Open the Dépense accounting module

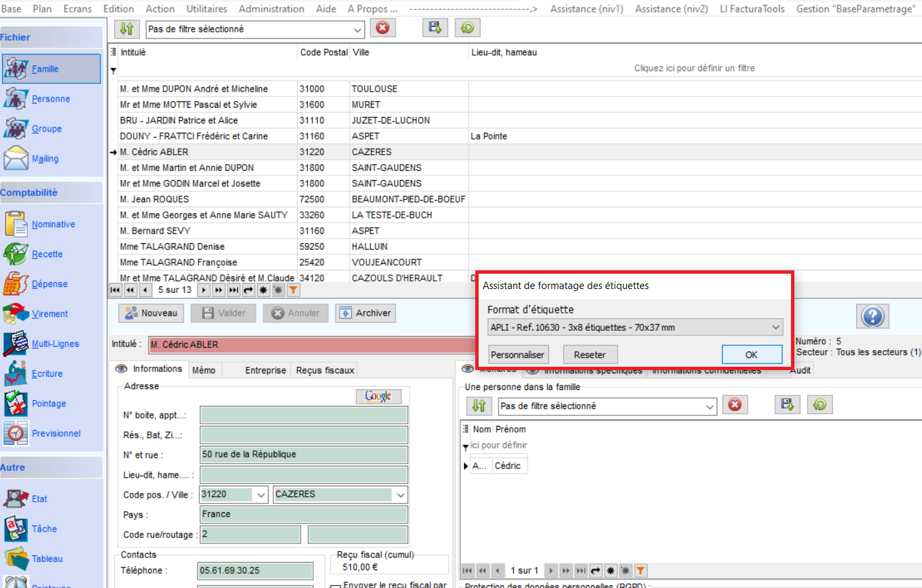click(x=49, y=284)
